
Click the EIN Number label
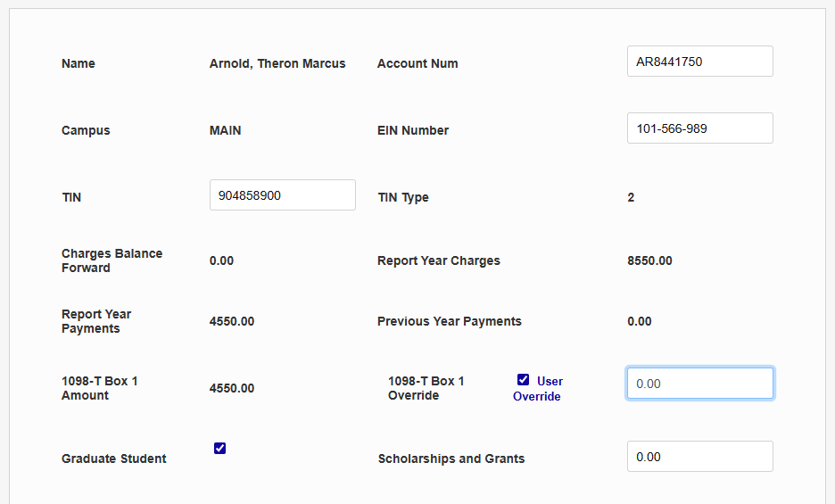coord(412,130)
